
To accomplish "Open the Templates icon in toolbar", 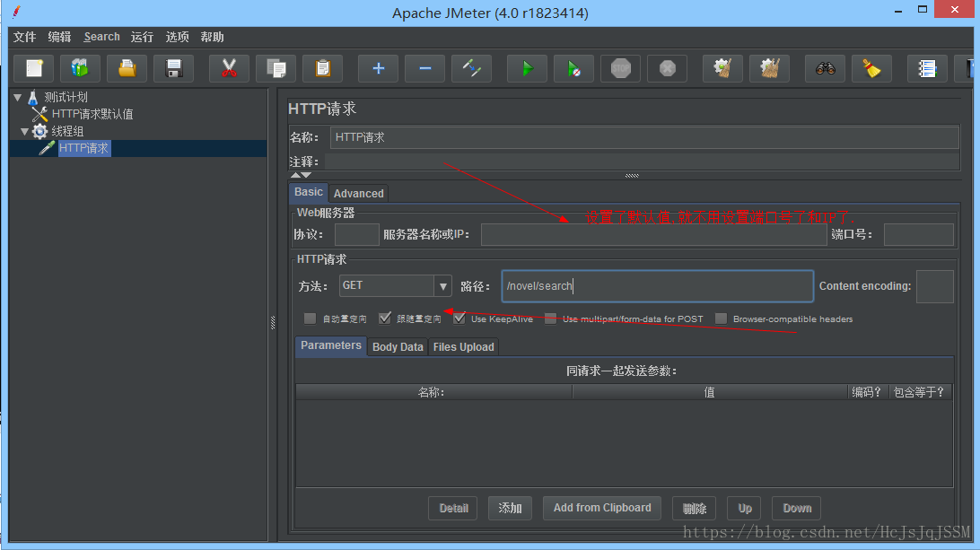I will coord(80,68).
